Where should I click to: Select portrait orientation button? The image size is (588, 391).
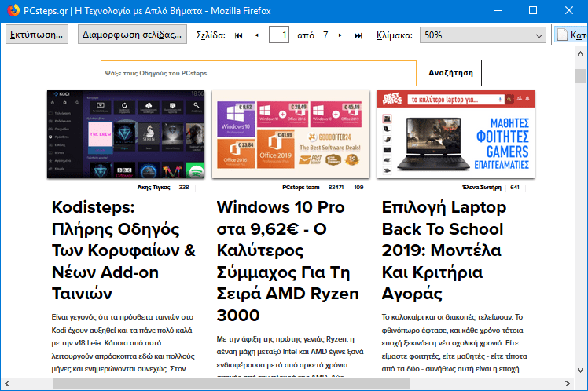pyautogui.click(x=571, y=35)
